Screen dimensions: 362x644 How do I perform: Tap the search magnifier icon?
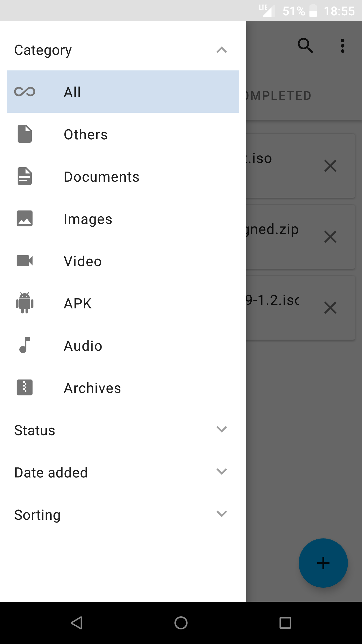coord(305,46)
